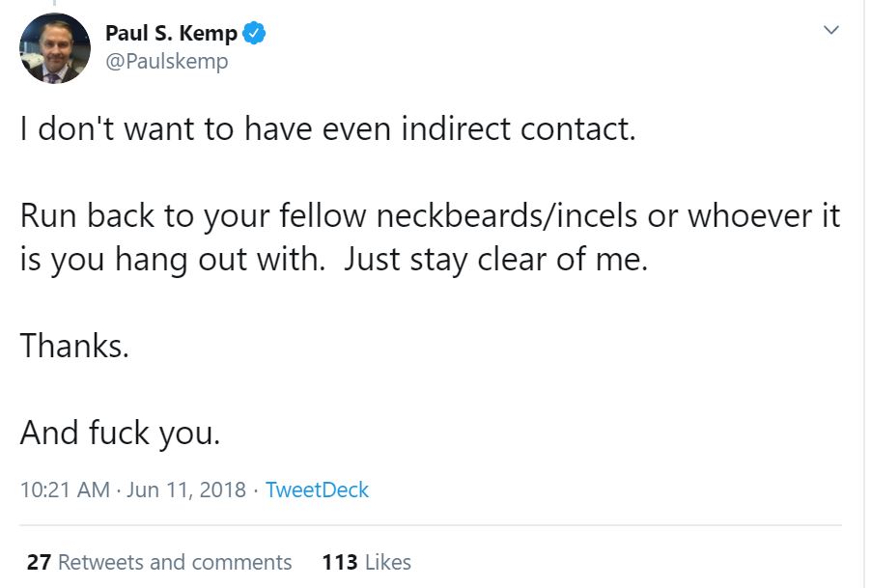Open the TweetDeck source link
871x588 pixels.
(317, 490)
